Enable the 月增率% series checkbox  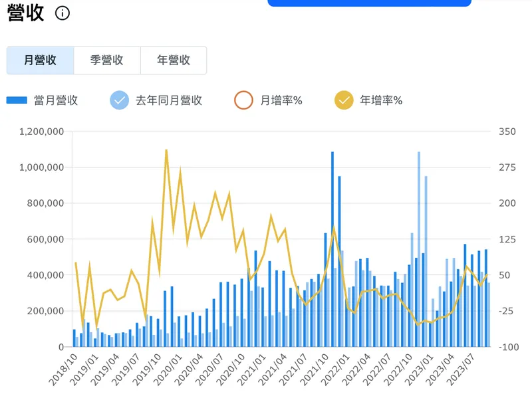coord(243,100)
